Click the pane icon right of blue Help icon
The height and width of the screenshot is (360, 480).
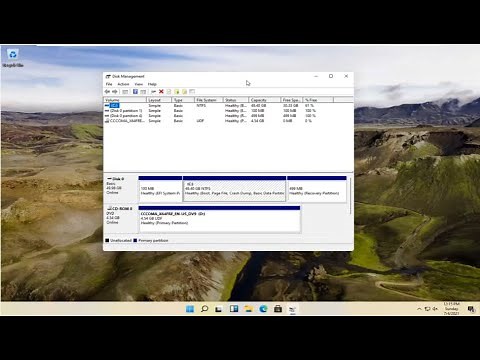click(143, 91)
